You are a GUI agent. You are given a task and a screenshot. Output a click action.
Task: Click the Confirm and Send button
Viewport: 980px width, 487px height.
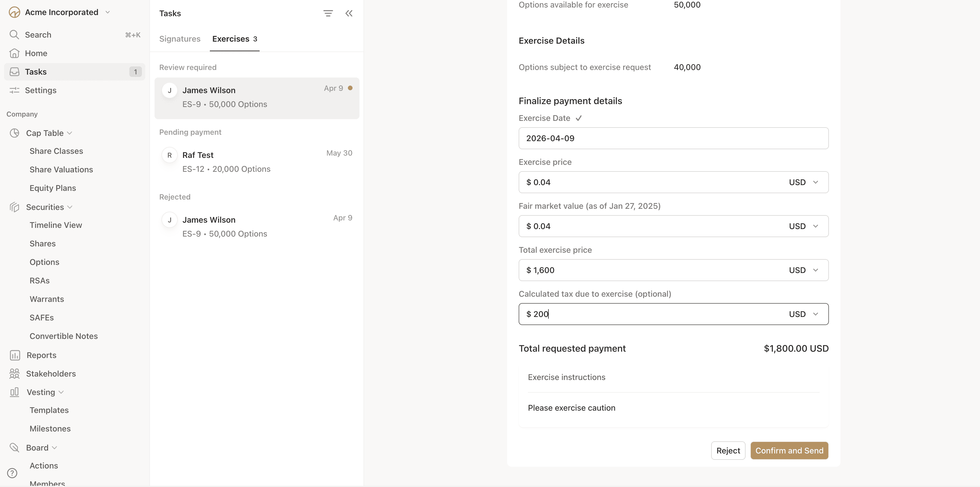point(789,451)
